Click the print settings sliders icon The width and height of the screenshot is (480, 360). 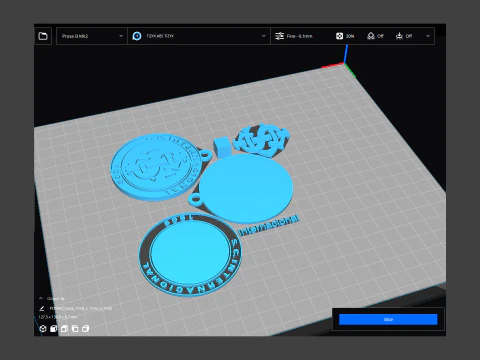pyautogui.click(x=279, y=36)
